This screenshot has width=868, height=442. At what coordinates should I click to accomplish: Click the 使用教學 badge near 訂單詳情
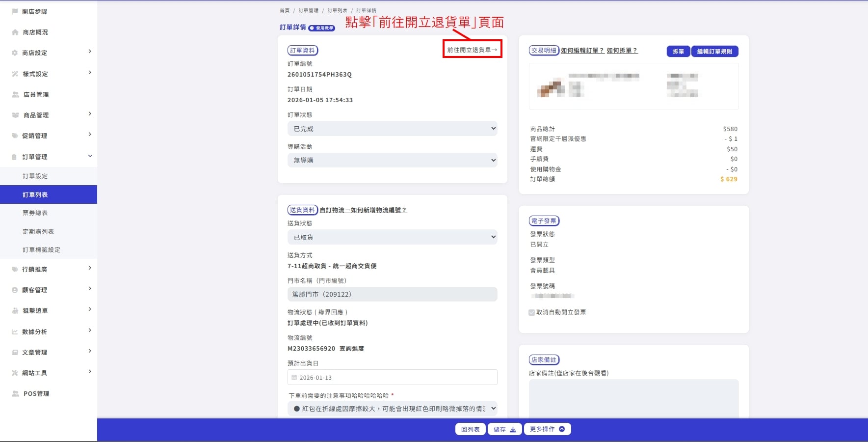click(x=322, y=28)
